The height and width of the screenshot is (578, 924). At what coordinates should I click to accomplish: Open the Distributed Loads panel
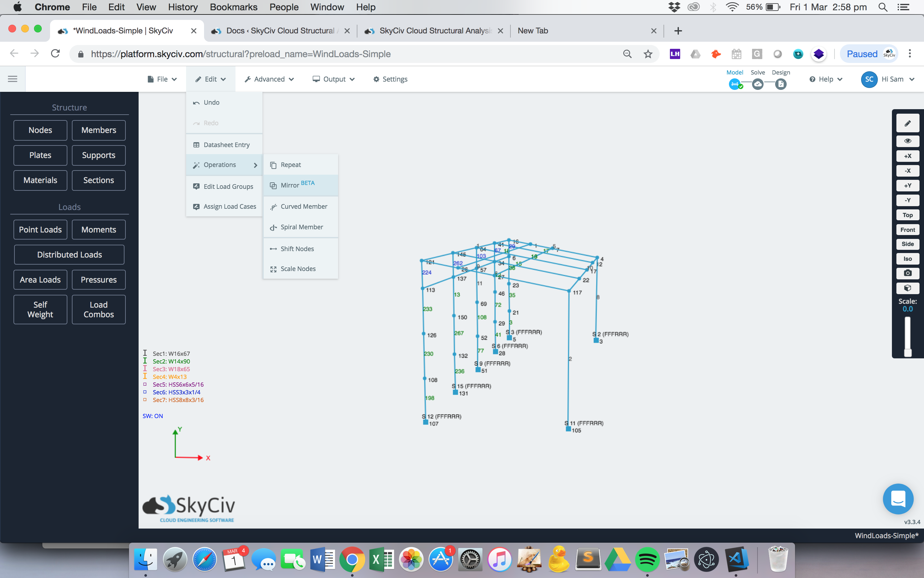(69, 255)
